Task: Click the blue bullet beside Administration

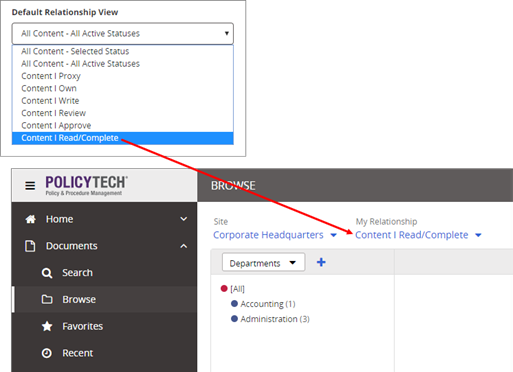Action: tap(234, 319)
